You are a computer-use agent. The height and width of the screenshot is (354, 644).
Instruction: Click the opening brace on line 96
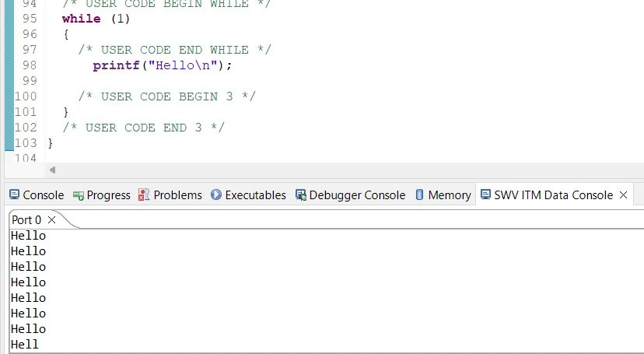[x=65, y=34]
